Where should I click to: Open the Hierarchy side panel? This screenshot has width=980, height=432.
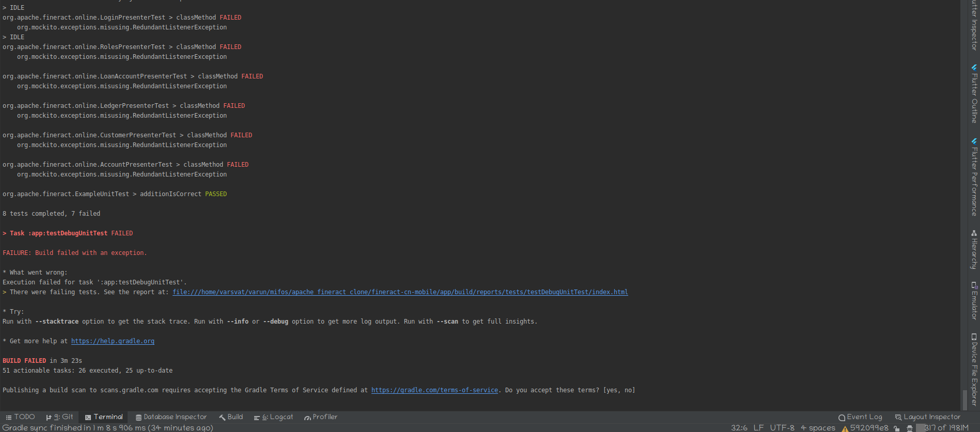tap(974, 250)
